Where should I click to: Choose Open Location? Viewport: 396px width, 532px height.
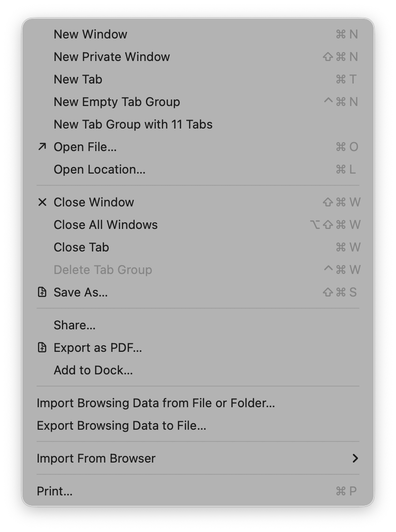pyautogui.click(x=99, y=169)
